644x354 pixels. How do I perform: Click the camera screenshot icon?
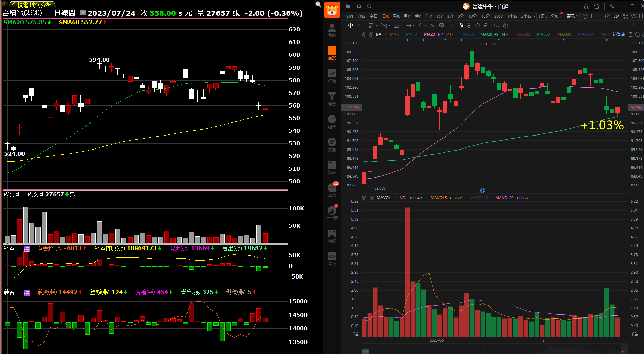tap(608, 16)
